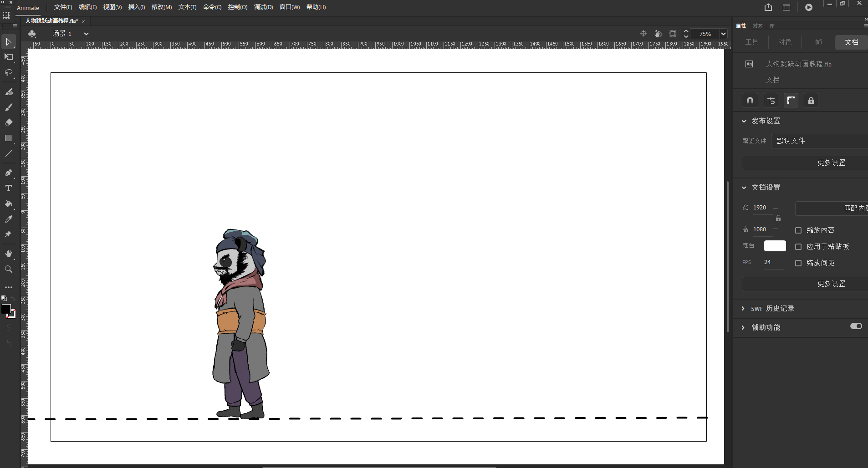Select the Lasso tool
868x468 pixels.
[8, 72]
